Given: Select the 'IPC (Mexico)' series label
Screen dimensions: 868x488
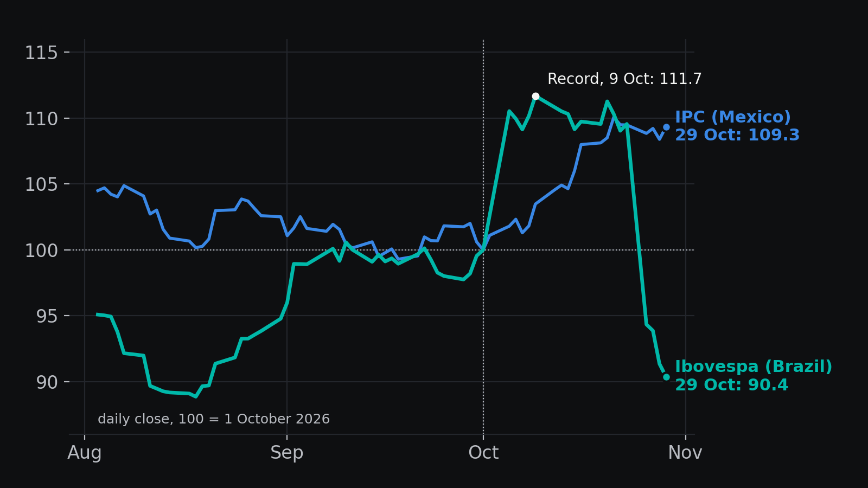Looking at the screenshot, I should [733, 117].
